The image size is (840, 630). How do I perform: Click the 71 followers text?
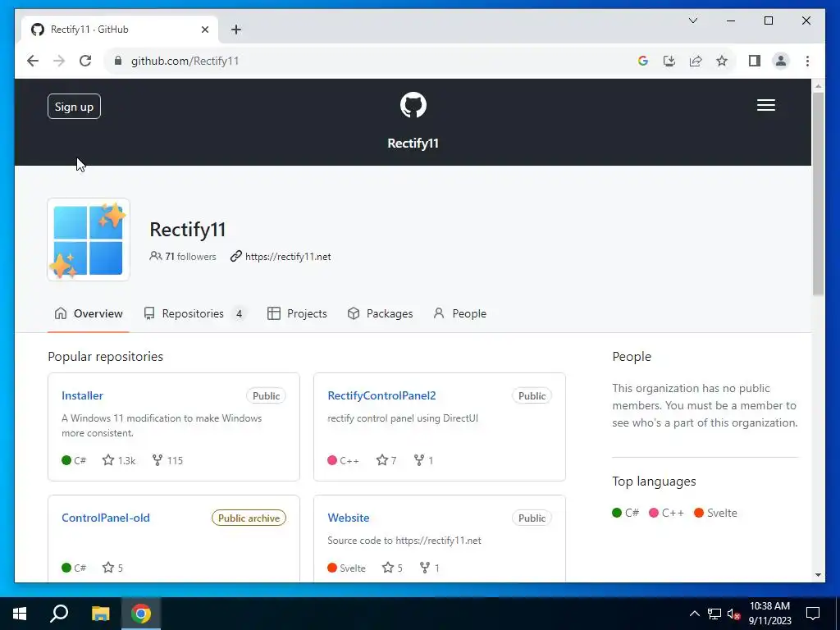(190, 257)
